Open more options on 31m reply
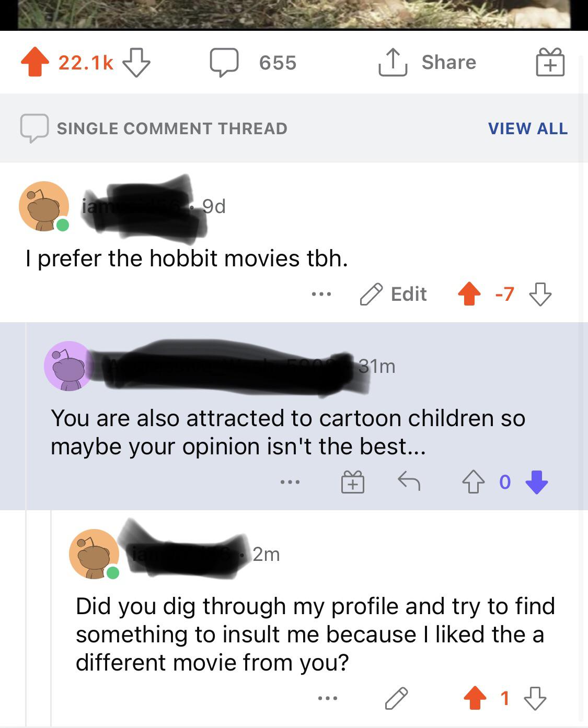The image size is (588, 728). (x=290, y=482)
